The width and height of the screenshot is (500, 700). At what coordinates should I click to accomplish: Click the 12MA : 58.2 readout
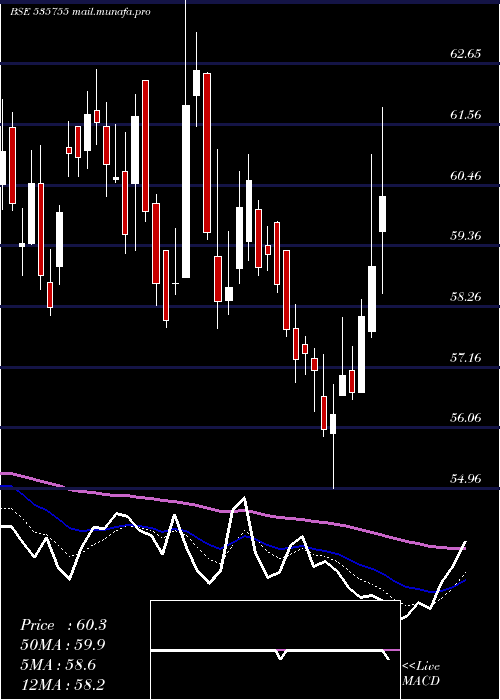point(63,684)
